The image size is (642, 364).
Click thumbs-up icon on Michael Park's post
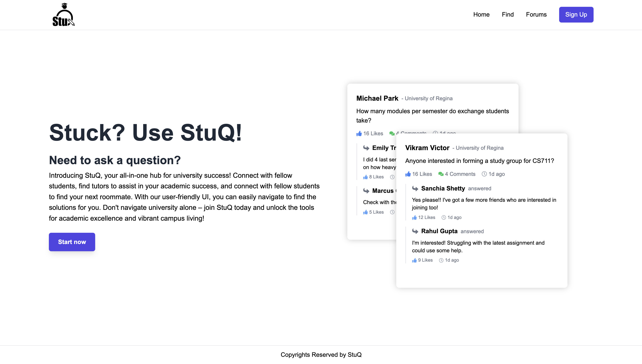pos(359,134)
